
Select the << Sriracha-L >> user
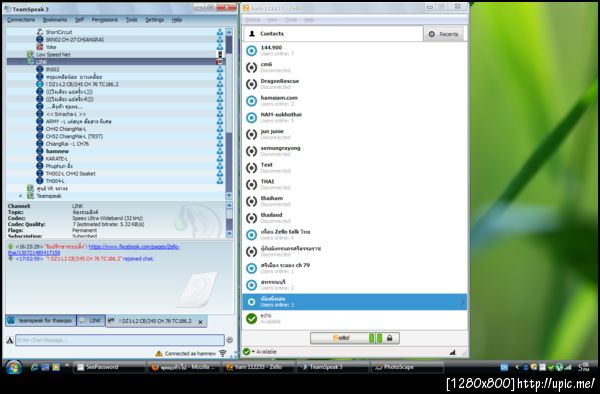[66, 114]
